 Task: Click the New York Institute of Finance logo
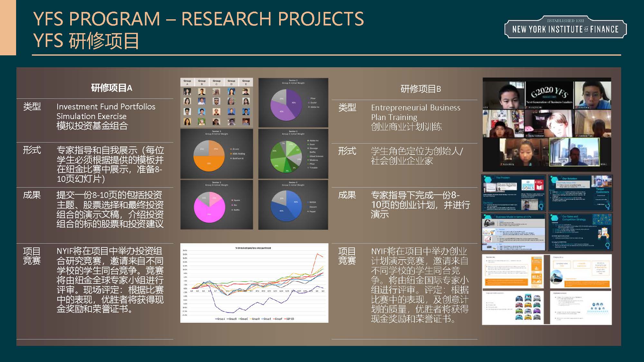(x=565, y=28)
